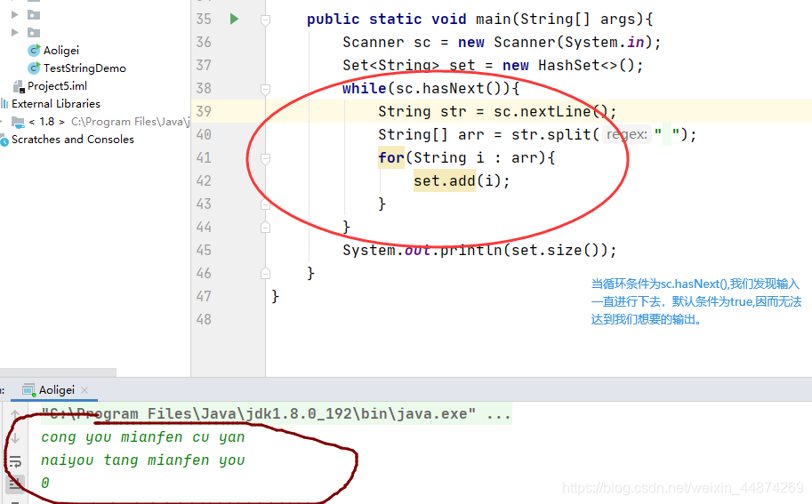
Task: Click the down-arrow icon in run console
Action: (x=15, y=437)
